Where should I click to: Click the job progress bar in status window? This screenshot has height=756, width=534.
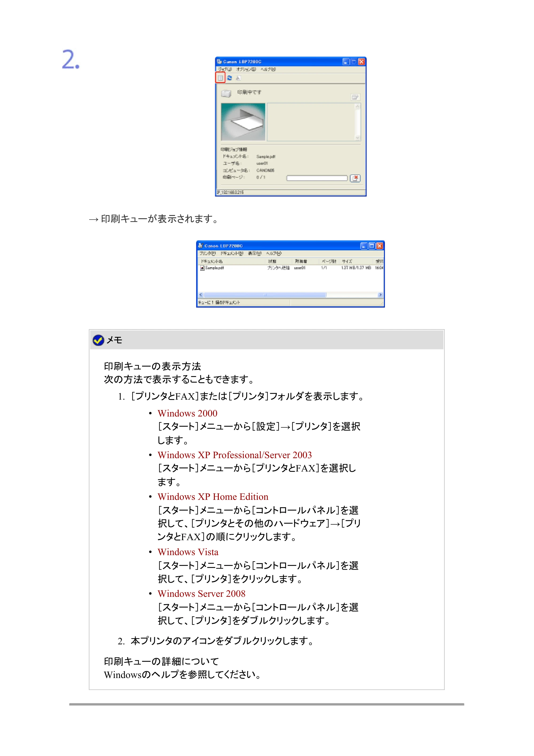tap(317, 178)
